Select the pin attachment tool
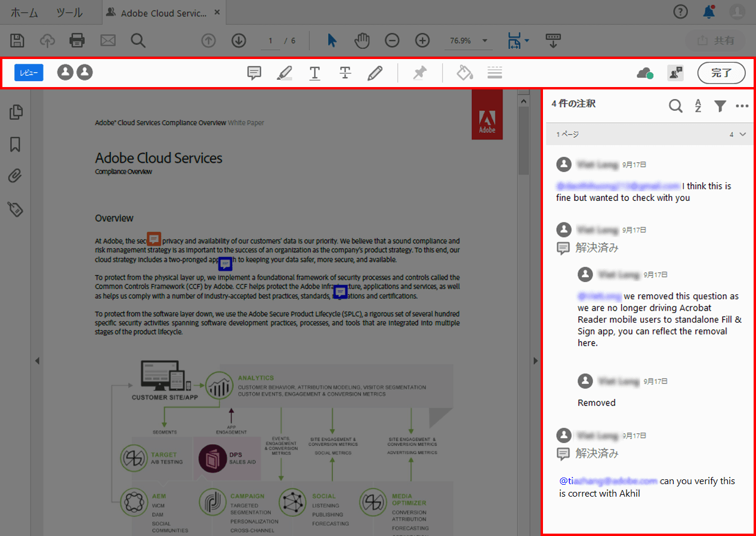 pos(419,73)
